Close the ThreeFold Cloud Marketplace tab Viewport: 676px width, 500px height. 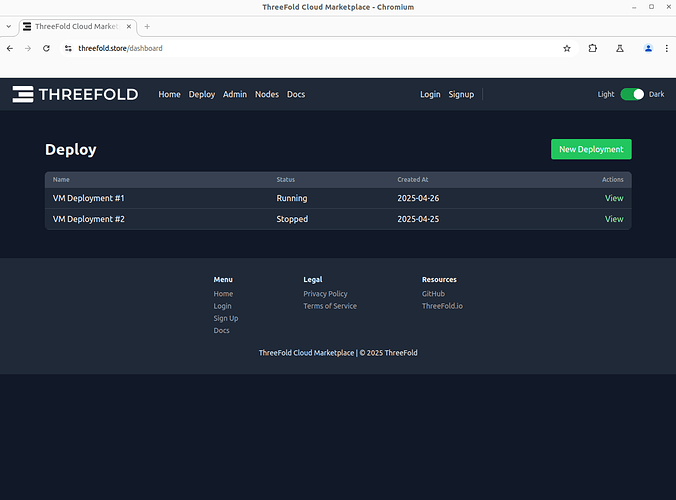coord(128,26)
